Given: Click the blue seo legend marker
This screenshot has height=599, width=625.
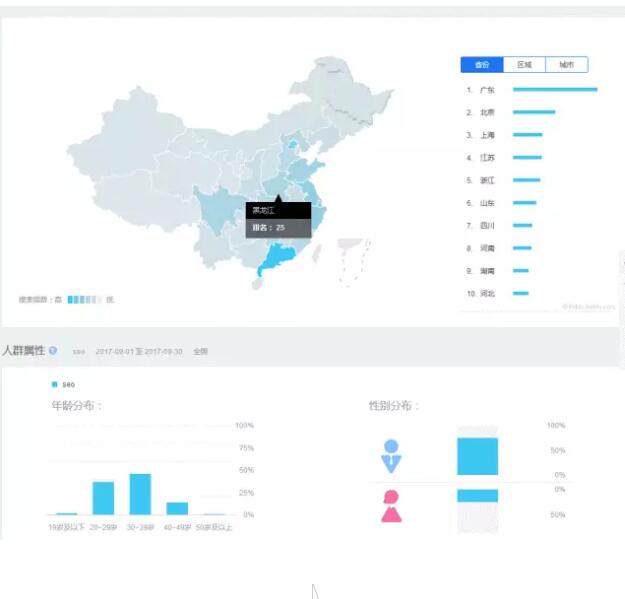Looking at the screenshot, I should click(55, 384).
